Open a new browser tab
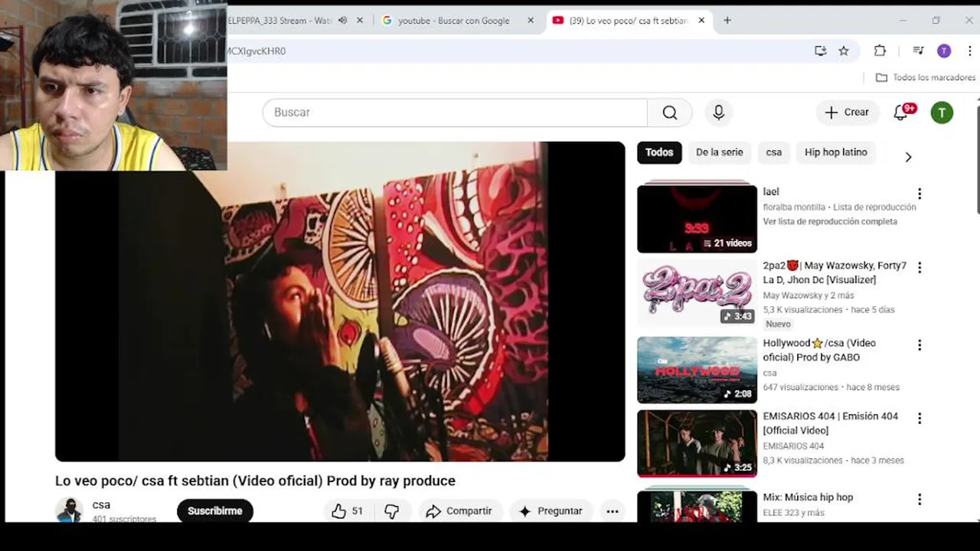980x551 pixels. (727, 21)
